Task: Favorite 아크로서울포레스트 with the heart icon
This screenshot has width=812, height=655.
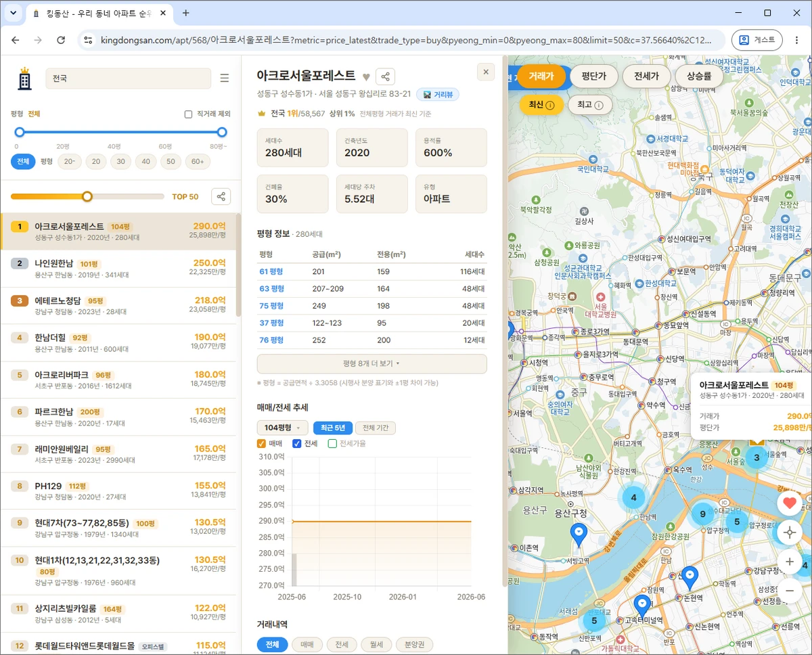Action: tap(366, 76)
